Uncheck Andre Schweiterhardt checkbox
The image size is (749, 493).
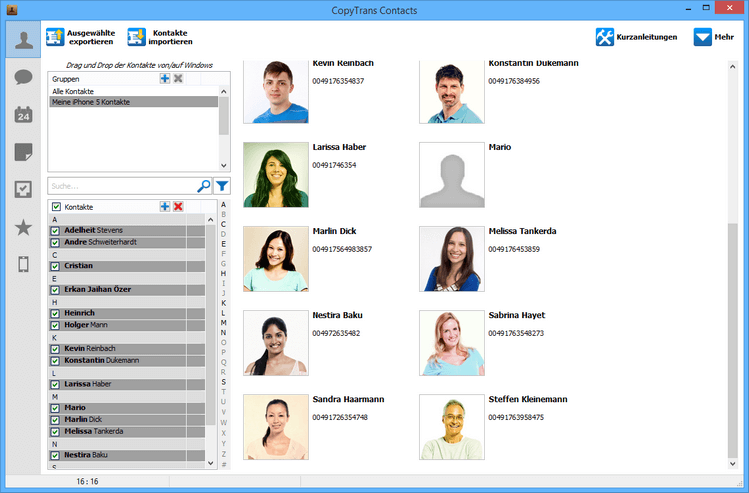pos(55,243)
